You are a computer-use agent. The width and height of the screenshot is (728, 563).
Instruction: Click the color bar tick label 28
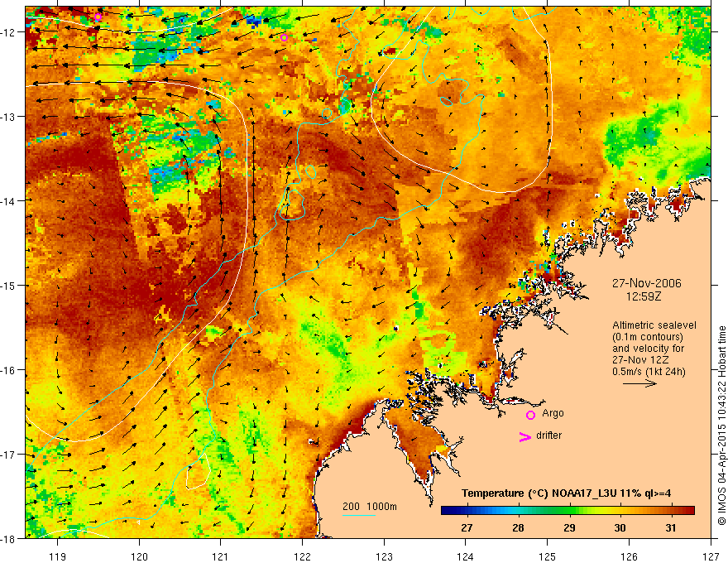point(518,528)
